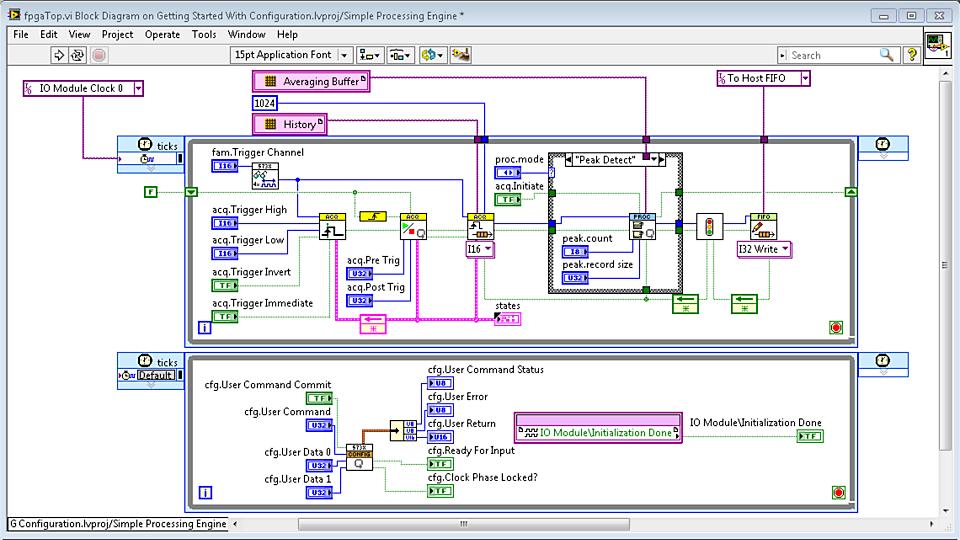Click the Run arrow button
Viewport: 960px width, 540px height.
tap(59, 55)
